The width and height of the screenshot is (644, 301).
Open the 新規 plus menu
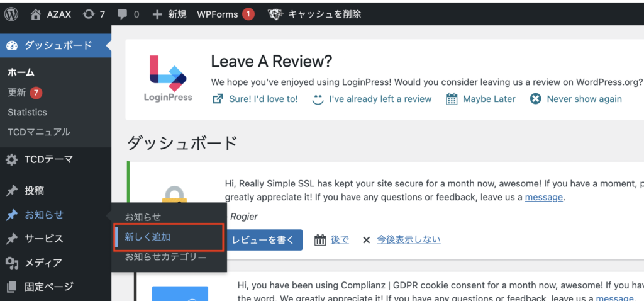pyautogui.click(x=169, y=14)
